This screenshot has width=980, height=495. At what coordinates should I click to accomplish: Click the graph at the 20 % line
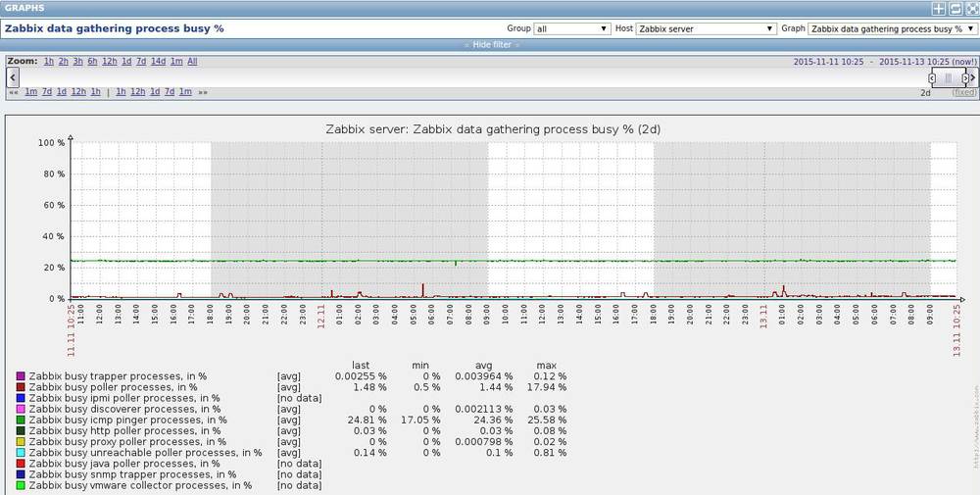click(x=514, y=268)
